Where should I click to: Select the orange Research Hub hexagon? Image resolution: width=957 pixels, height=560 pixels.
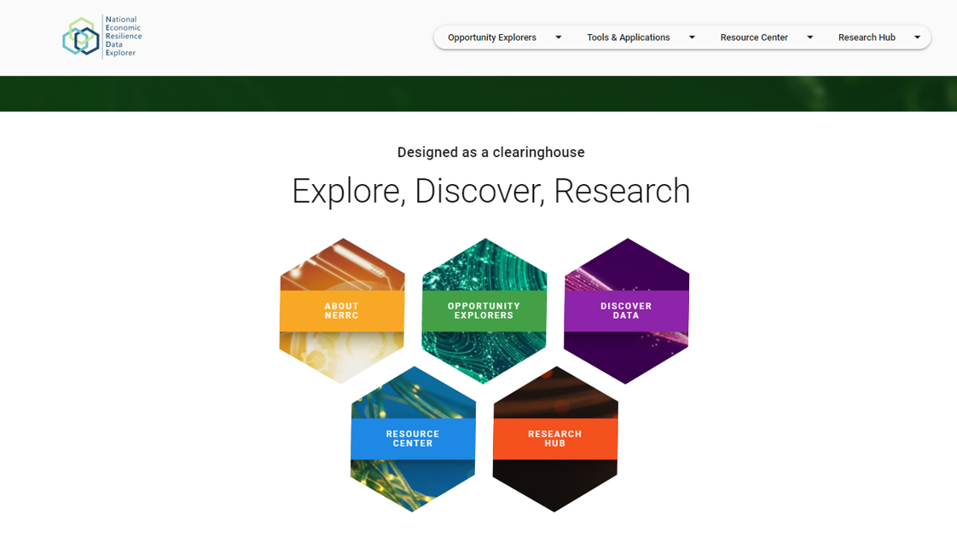tap(555, 438)
